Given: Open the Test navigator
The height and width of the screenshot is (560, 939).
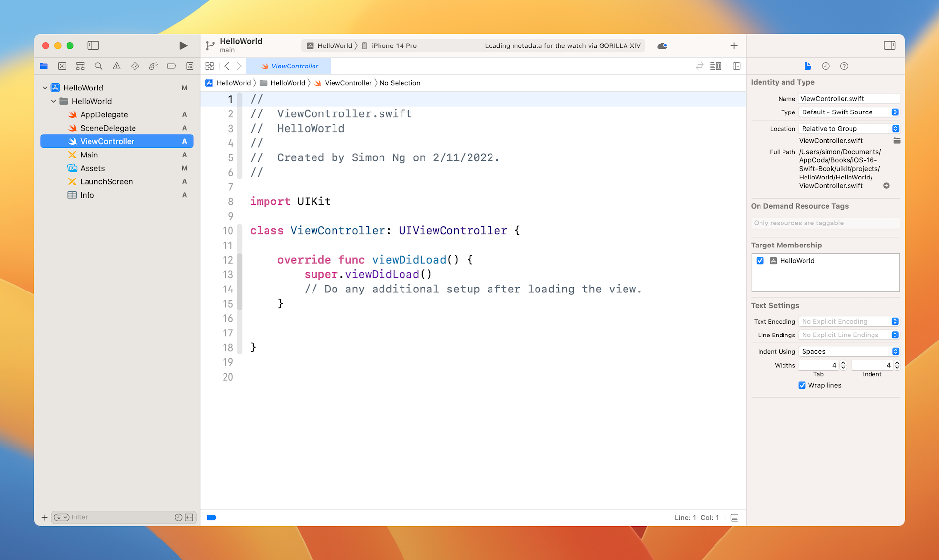Looking at the screenshot, I should click(135, 66).
